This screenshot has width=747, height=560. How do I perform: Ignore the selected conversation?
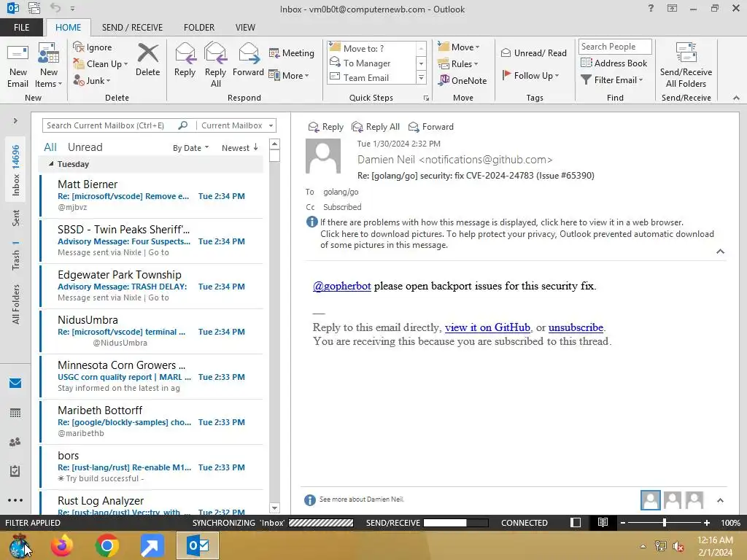click(x=93, y=47)
